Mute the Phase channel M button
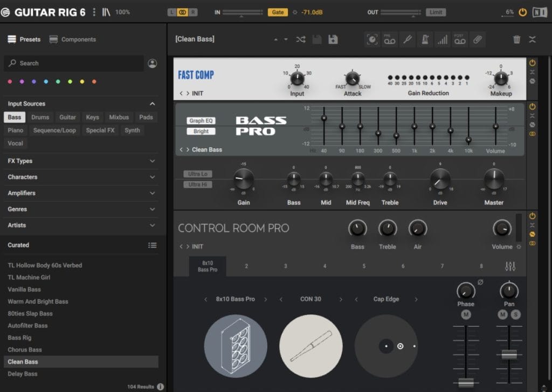The image size is (552, 392). coord(466,314)
